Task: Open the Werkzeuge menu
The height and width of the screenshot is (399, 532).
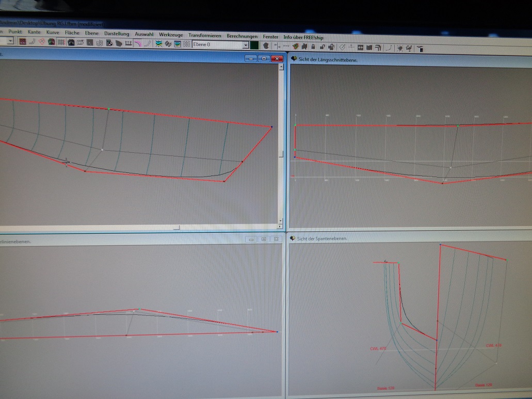Action: pyautogui.click(x=170, y=35)
